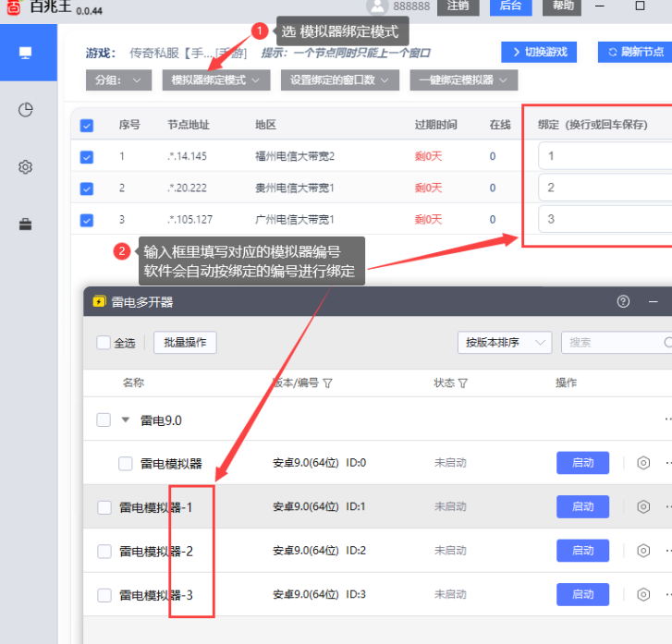672x644 pixels.
Task: Click the 广州电信大带宽1 region cell
Action: (295, 219)
